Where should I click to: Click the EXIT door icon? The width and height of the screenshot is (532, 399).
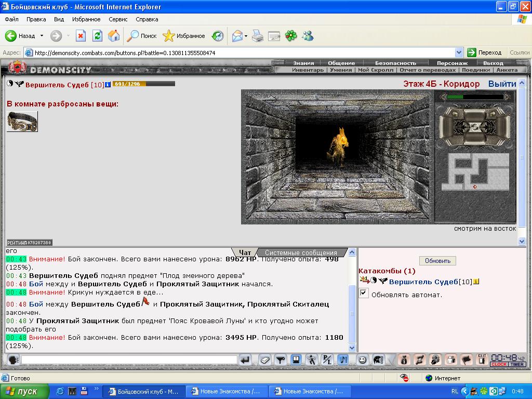[x=482, y=360]
